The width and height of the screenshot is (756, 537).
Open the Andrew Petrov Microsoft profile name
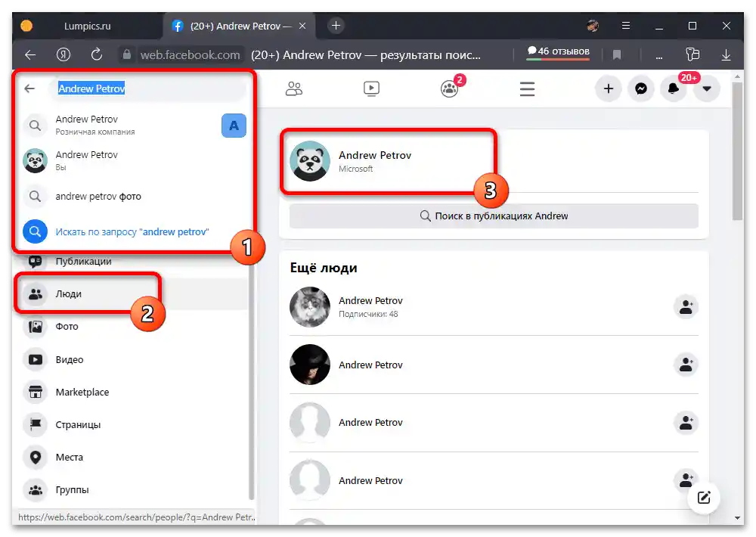(x=375, y=155)
